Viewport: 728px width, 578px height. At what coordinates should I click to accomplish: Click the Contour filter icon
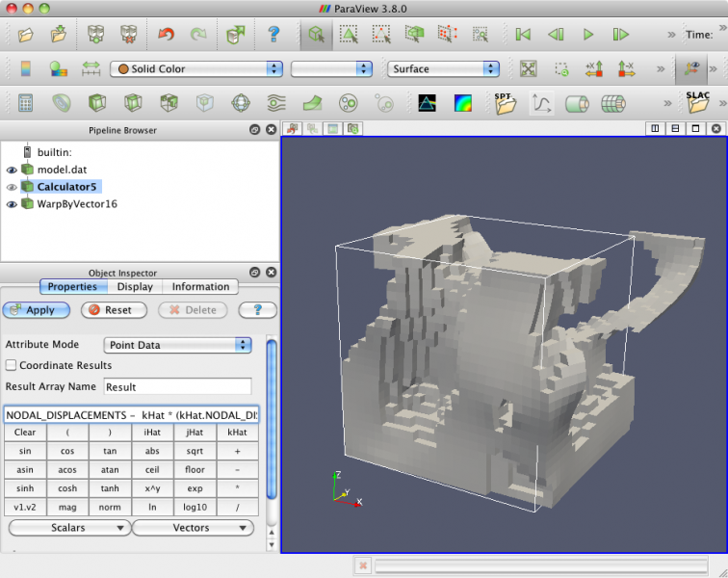pos(61,103)
